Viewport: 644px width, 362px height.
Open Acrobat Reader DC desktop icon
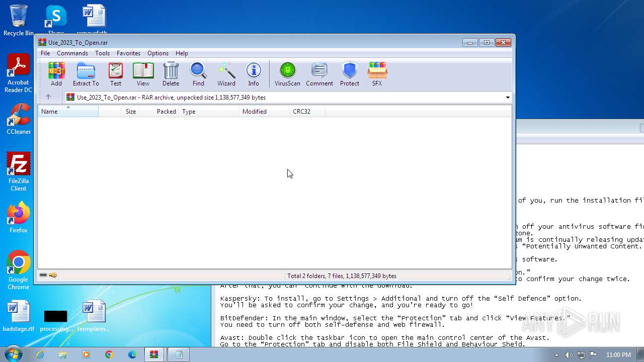[19, 73]
